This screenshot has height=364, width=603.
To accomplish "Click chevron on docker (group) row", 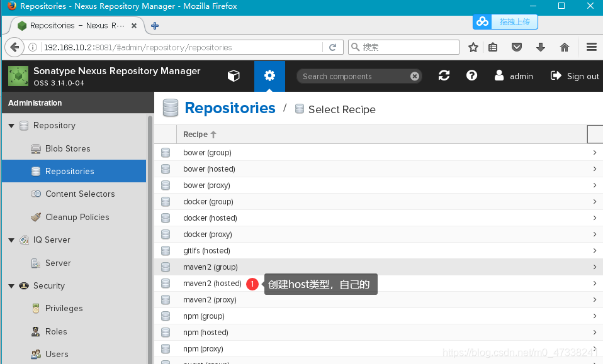I will 595,202.
